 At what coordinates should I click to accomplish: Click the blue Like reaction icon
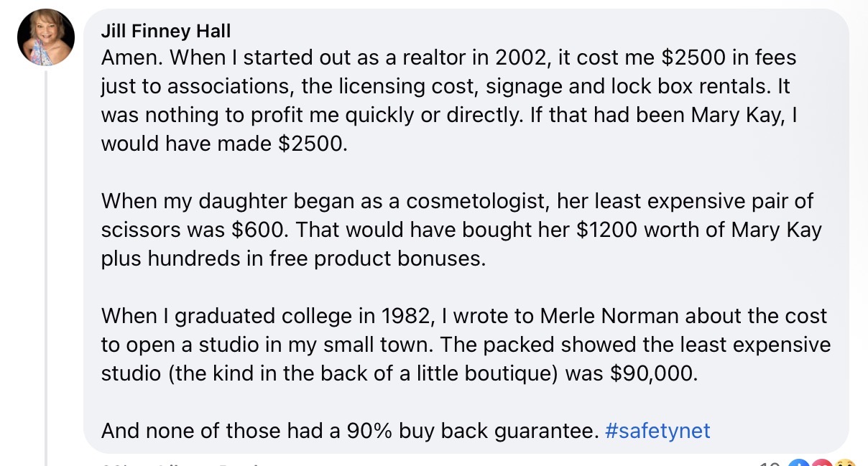pyautogui.click(x=798, y=463)
